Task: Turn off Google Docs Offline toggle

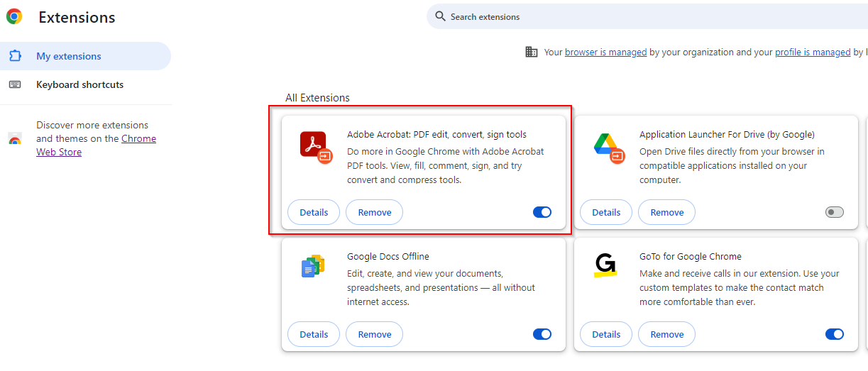Action: [542, 334]
